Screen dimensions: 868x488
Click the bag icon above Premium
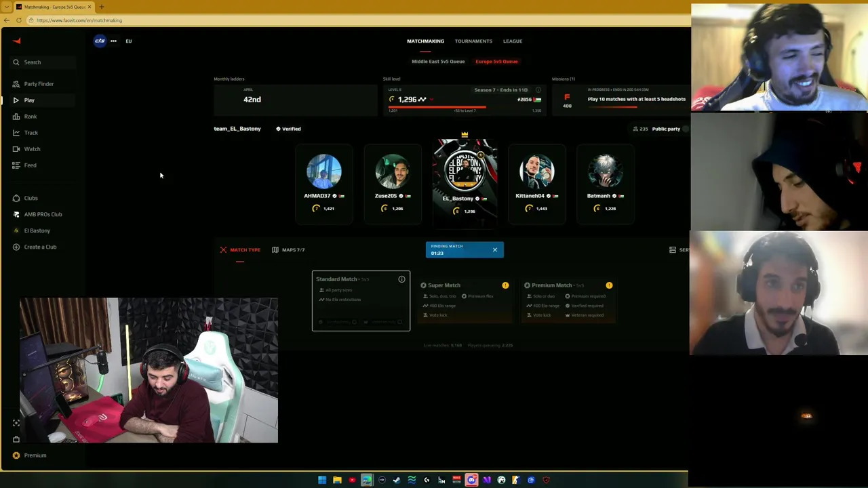[16, 439]
